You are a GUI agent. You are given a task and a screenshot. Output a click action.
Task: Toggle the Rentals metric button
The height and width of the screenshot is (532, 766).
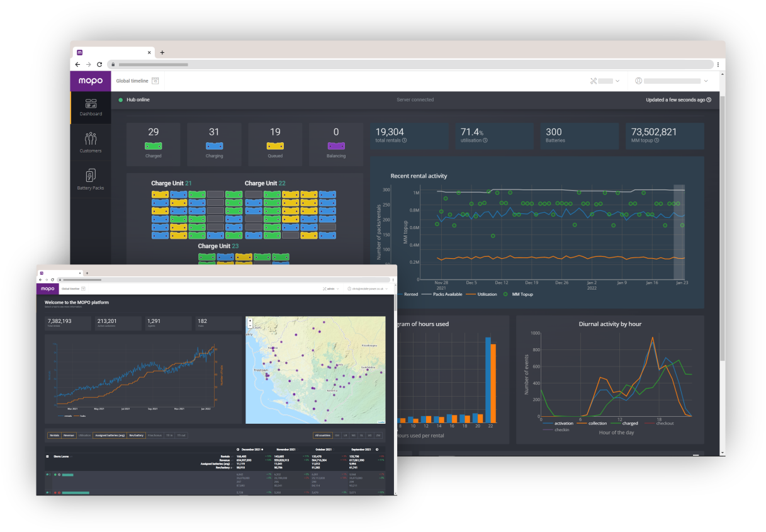click(x=55, y=435)
